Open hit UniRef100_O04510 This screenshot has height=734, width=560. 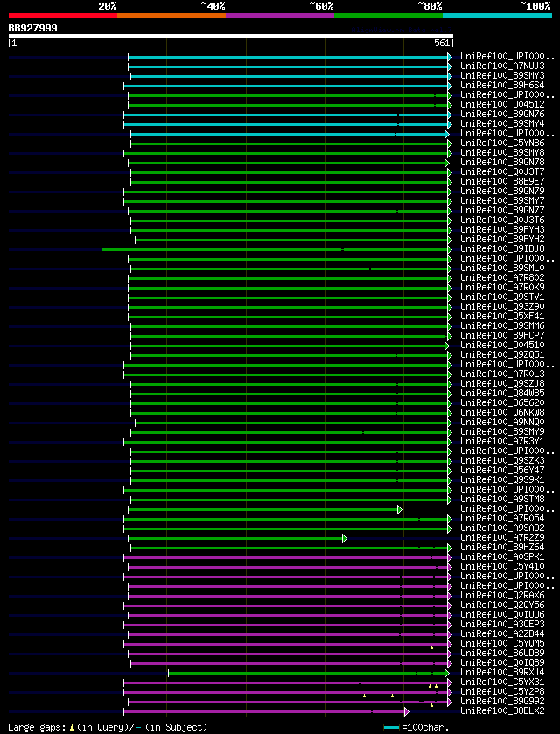[x=502, y=346]
